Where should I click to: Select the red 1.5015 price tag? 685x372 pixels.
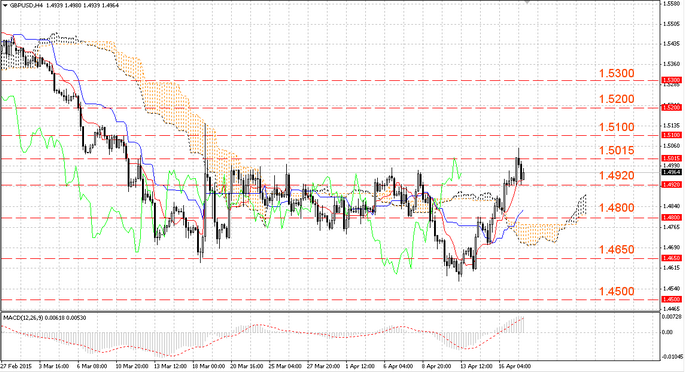671,158
